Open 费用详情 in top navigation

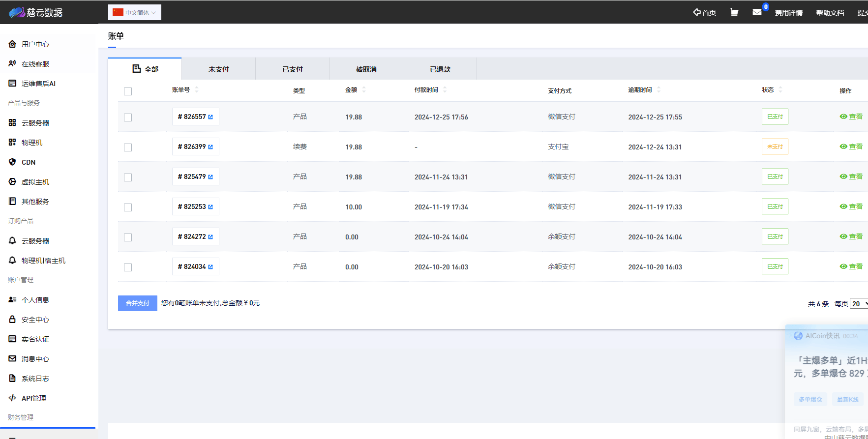(x=789, y=13)
